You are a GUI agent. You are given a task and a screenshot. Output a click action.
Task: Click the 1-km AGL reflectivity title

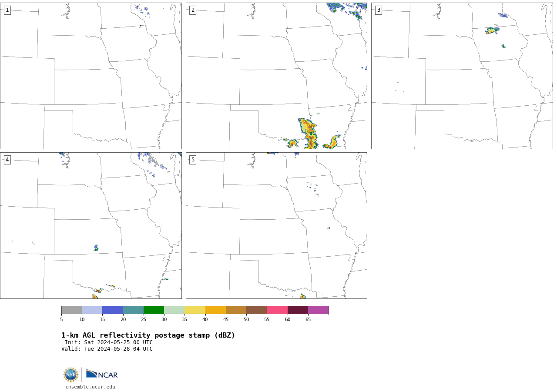148,335
